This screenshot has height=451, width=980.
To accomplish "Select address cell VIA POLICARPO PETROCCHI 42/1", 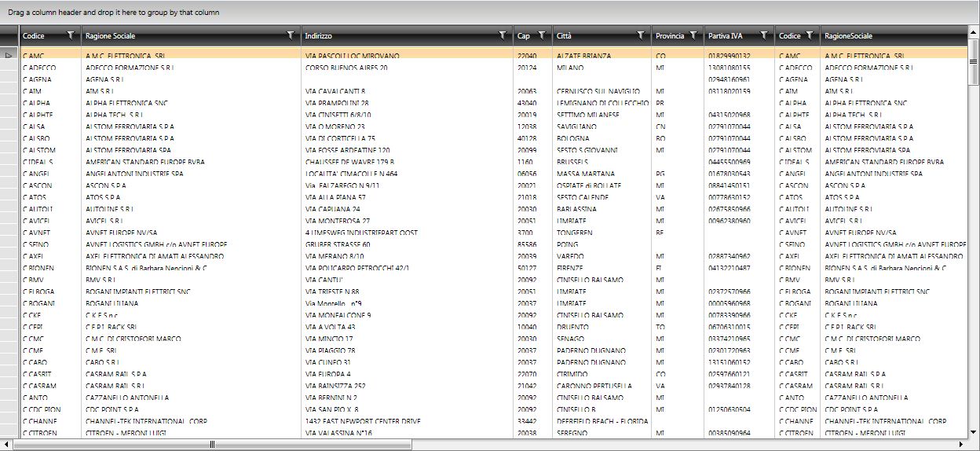I will tap(408, 268).
